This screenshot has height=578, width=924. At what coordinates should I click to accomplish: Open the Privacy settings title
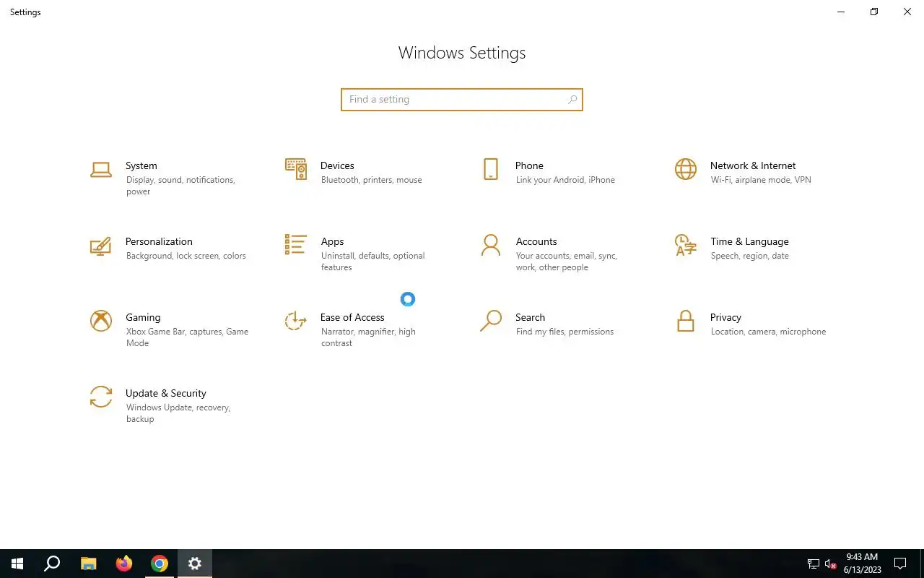pyautogui.click(x=725, y=317)
